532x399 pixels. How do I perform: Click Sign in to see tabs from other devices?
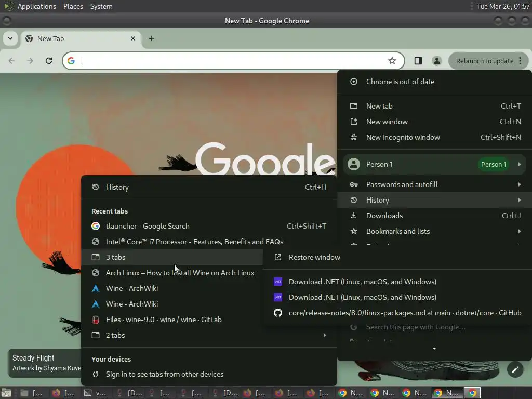pos(209,374)
